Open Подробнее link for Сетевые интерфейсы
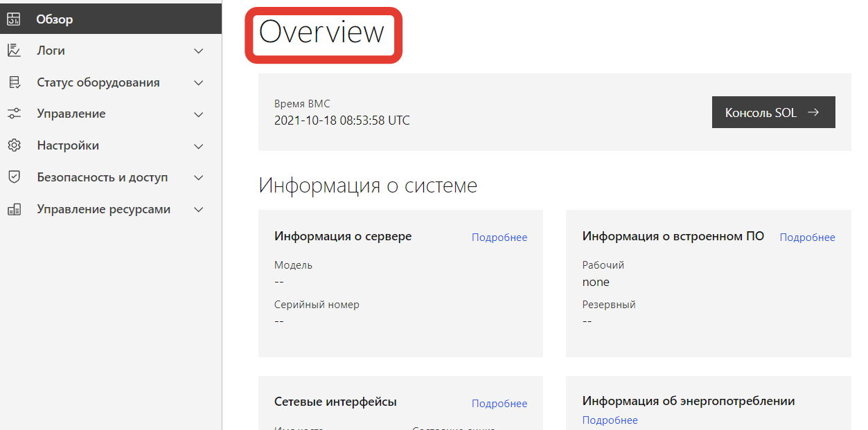Image resolution: width=868 pixels, height=430 pixels. [x=499, y=403]
